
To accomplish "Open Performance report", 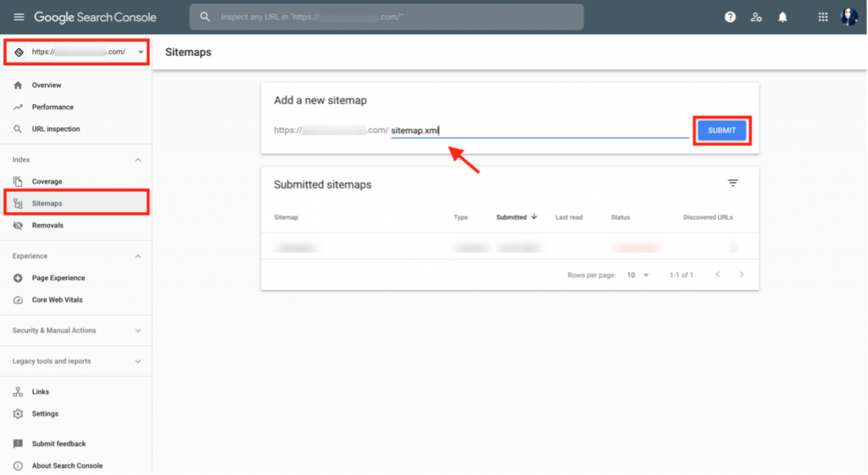I will point(53,107).
